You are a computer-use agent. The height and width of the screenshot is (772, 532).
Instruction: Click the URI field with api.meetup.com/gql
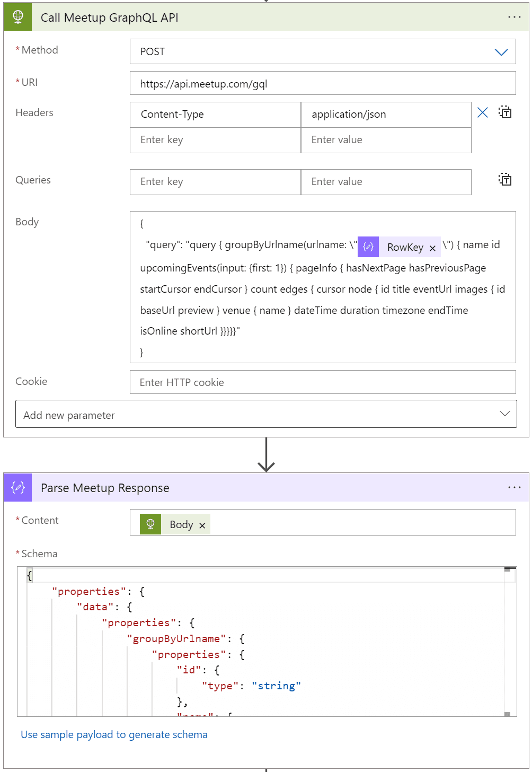tap(323, 83)
